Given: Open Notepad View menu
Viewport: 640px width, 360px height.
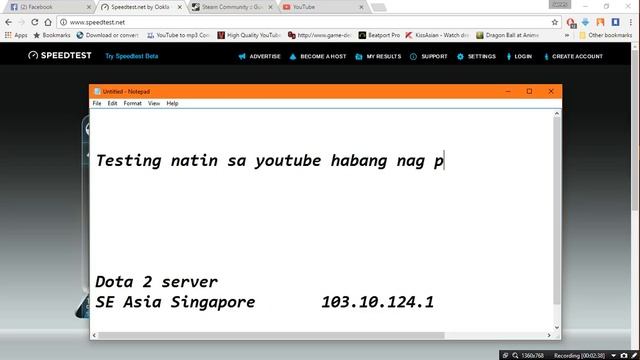Looking at the screenshot, I should [x=153, y=103].
